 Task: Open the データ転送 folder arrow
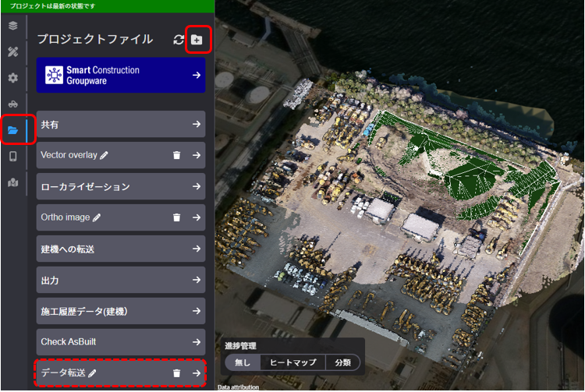197,373
